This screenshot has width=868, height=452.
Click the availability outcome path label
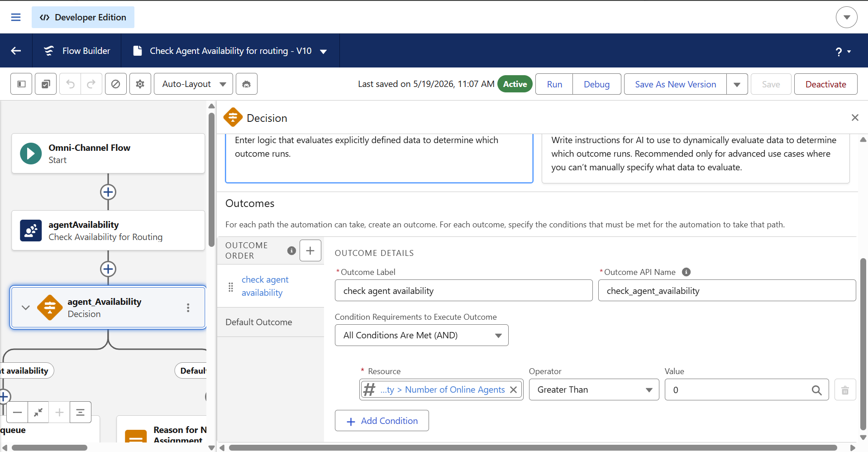pyautogui.click(x=26, y=370)
